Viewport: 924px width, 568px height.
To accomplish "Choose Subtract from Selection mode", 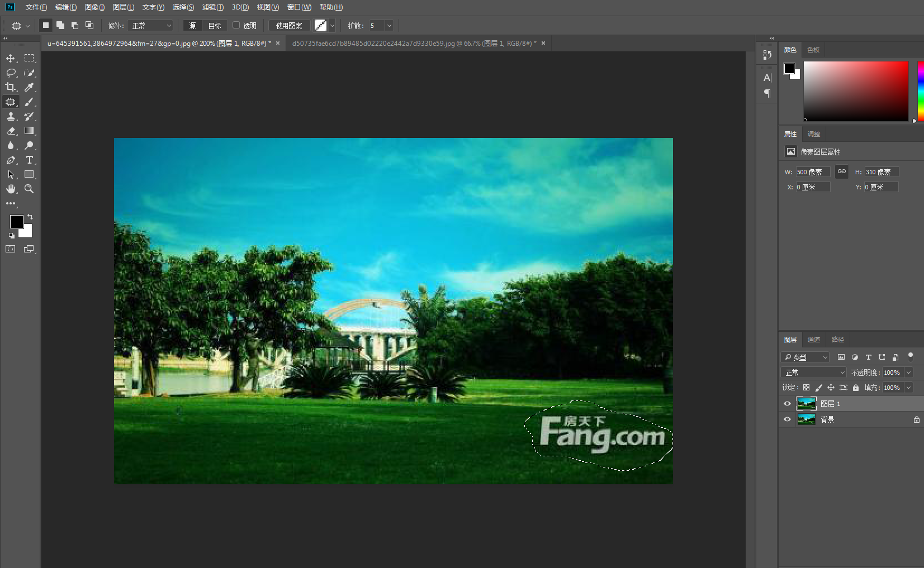I will click(75, 25).
